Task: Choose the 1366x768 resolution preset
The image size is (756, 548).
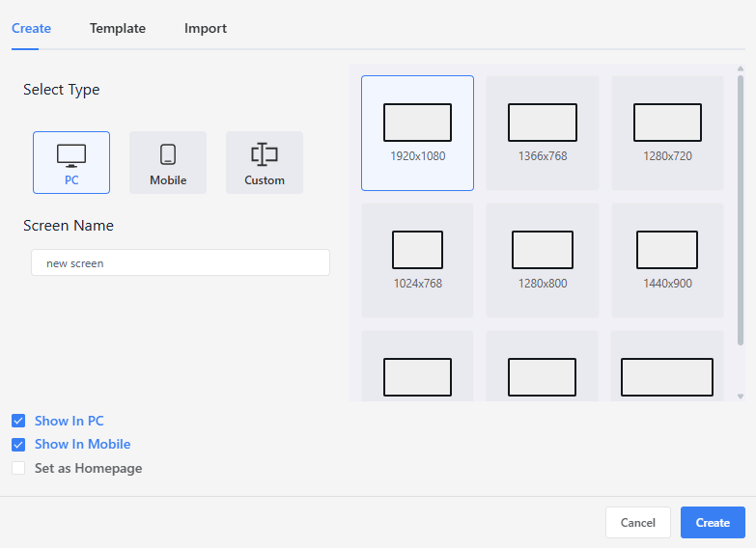Action: point(543,133)
